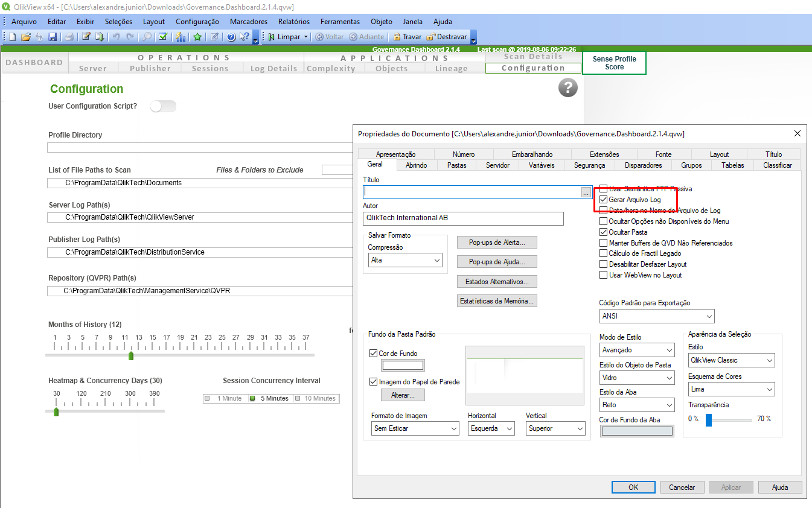Click the green star bookmark icon

tap(197, 37)
